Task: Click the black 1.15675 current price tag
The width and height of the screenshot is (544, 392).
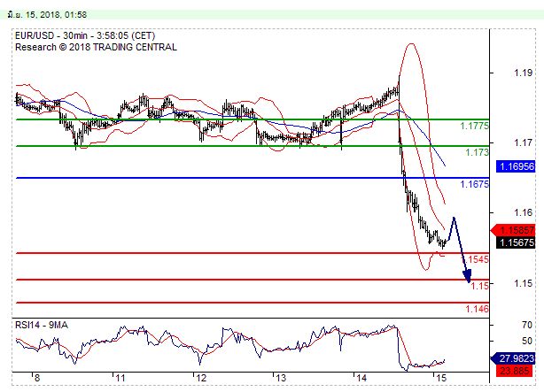Action: coord(516,242)
